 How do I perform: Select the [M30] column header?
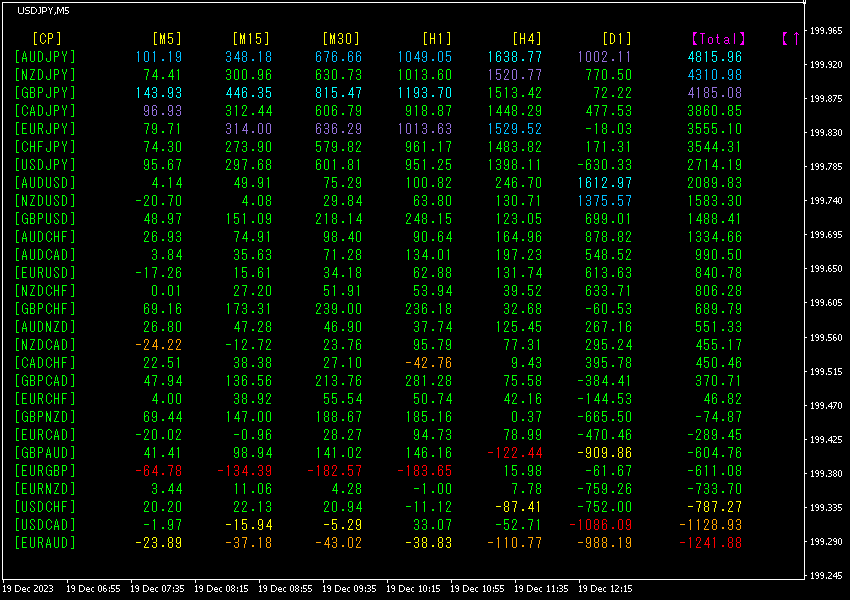[x=341, y=38]
